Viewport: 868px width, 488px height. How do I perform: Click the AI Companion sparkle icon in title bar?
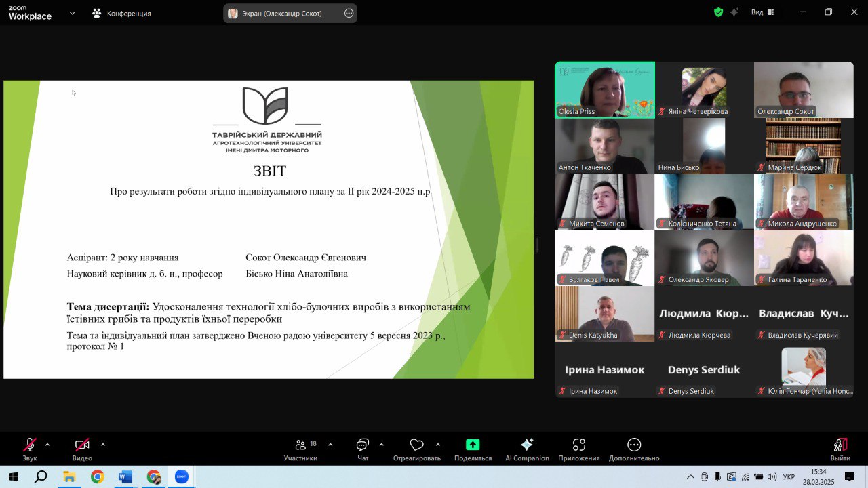734,12
